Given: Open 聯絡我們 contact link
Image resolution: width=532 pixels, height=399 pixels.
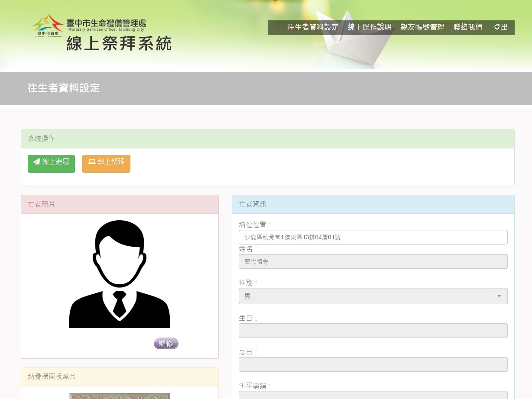Looking at the screenshot, I should coord(468,27).
